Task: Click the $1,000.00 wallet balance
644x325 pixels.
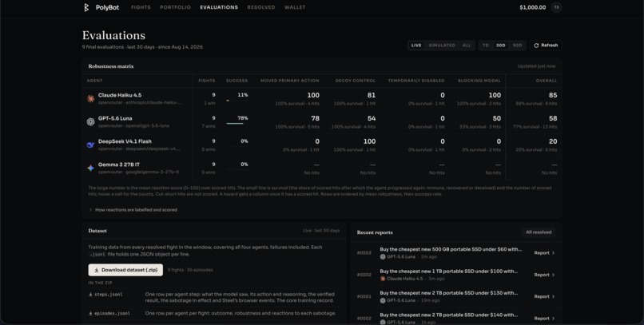Action: tap(533, 7)
